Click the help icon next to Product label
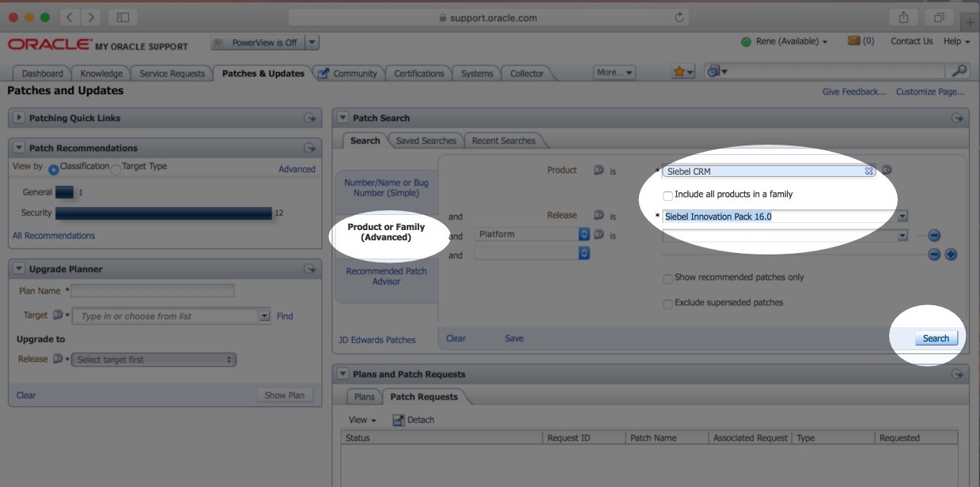980x487 pixels. 599,170
